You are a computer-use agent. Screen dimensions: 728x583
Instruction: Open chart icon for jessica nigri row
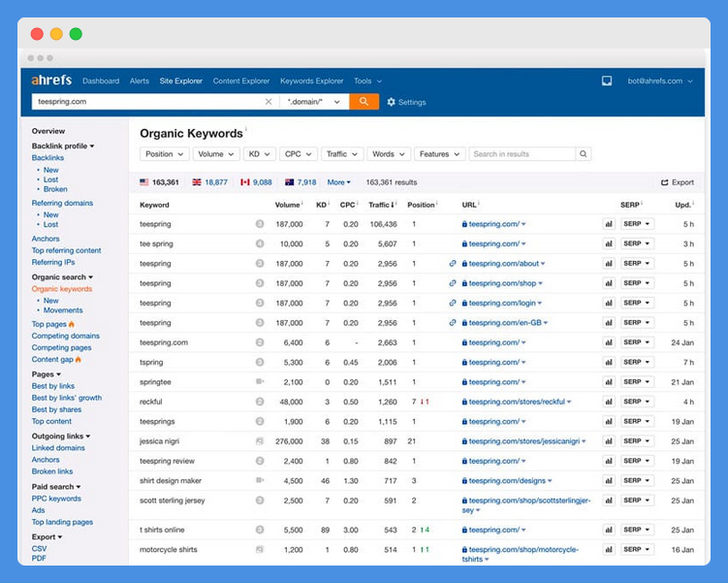(608, 441)
